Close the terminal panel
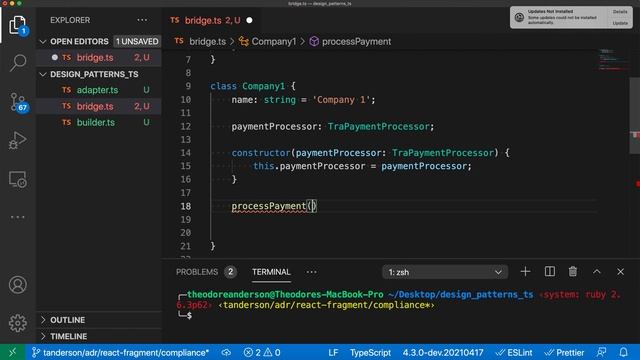 tap(620, 271)
